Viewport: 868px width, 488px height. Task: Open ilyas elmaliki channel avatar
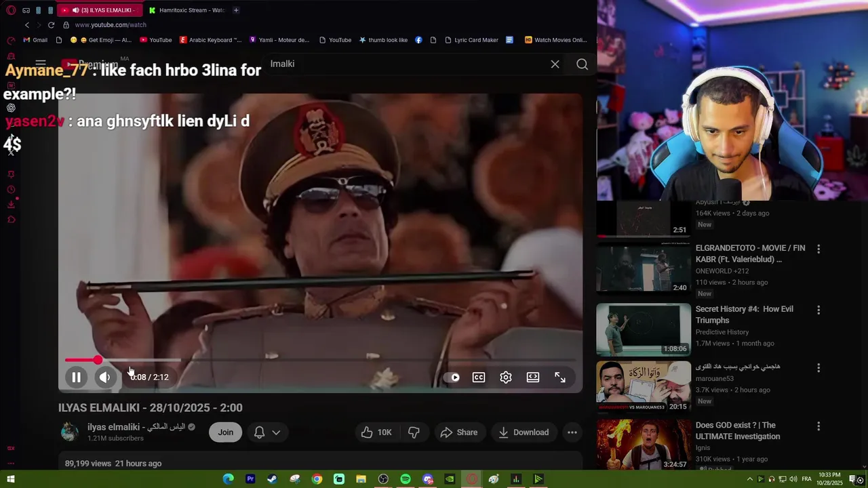click(x=69, y=432)
